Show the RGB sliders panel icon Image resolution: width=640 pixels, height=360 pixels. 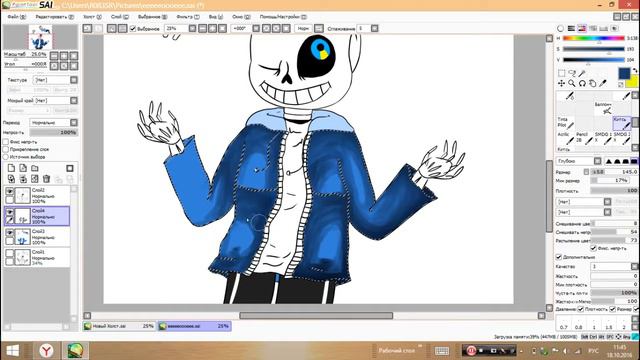(x=571, y=28)
